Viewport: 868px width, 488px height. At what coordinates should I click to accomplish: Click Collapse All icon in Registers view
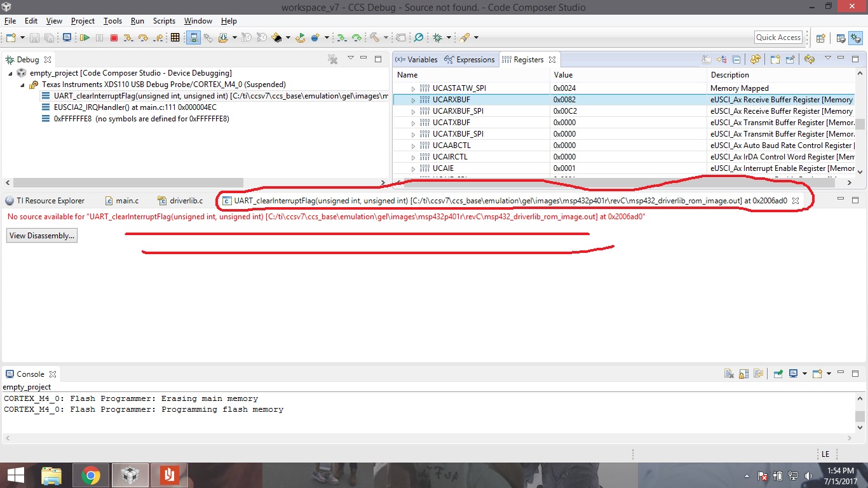tap(736, 59)
